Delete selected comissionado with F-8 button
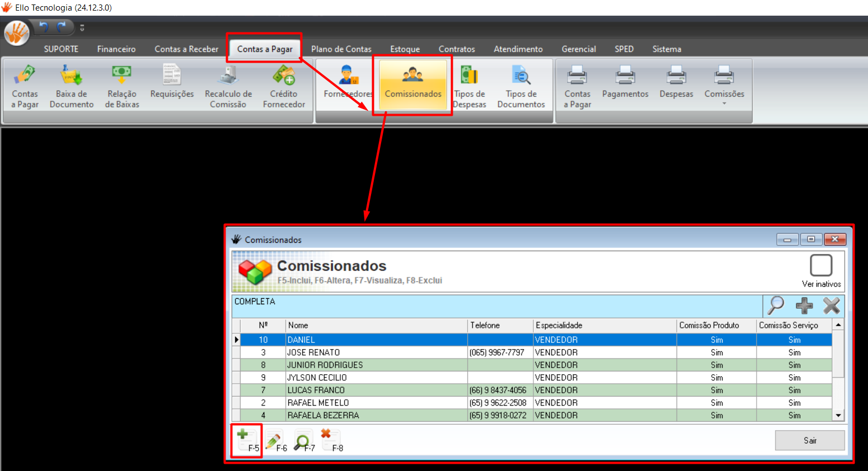 331,440
